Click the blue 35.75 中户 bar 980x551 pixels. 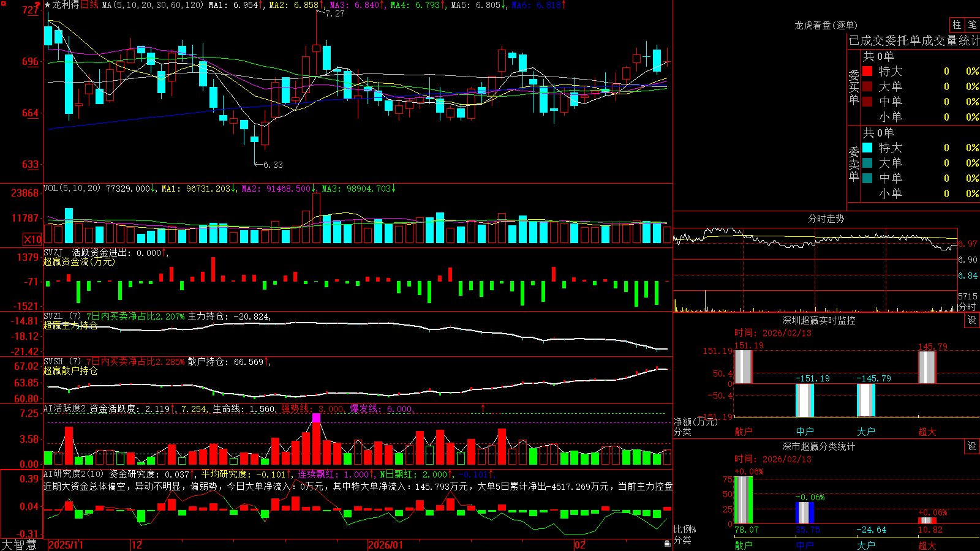[x=804, y=512]
